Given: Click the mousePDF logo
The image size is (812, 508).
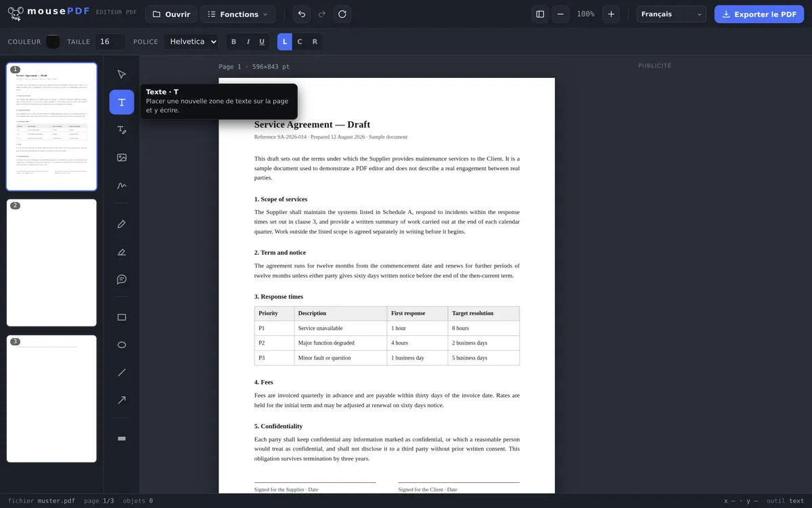Looking at the screenshot, I should 49,14.
